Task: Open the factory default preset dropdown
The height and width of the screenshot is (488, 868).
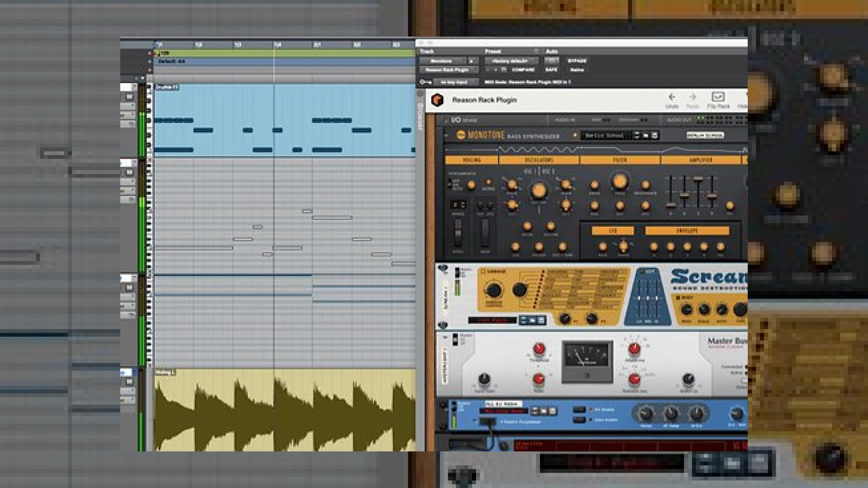Action: pos(511,61)
